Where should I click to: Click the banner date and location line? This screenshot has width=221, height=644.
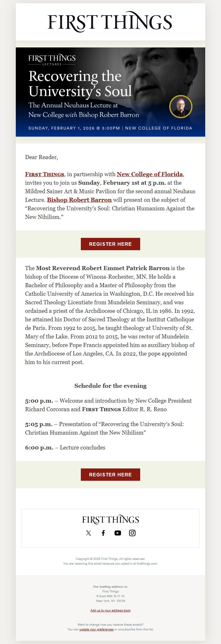[x=110, y=128]
